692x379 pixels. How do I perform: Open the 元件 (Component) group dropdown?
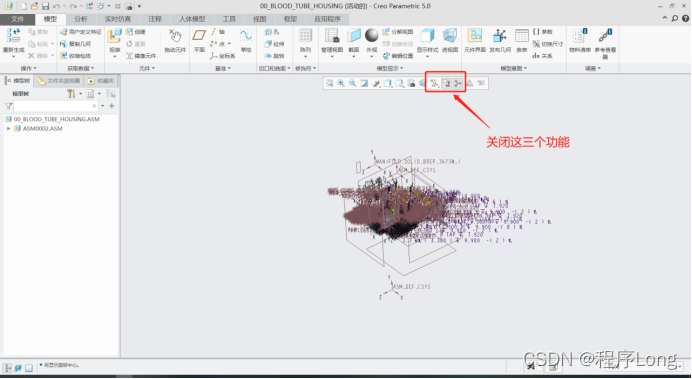coord(147,68)
